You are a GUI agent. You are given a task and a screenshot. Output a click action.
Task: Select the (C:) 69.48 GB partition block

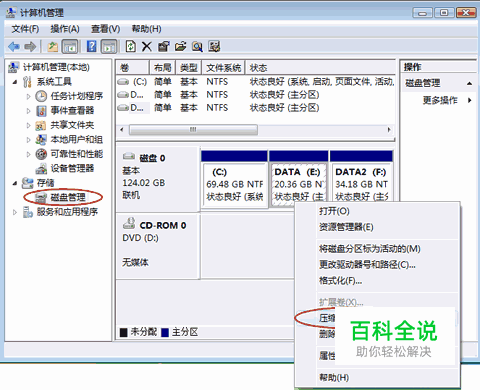click(x=234, y=180)
